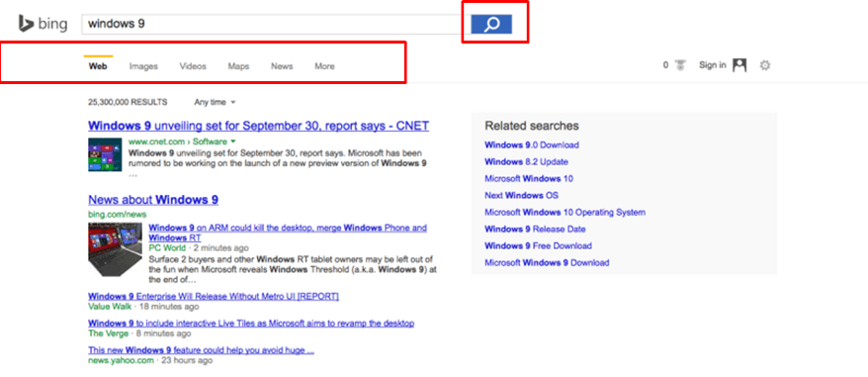This screenshot has width=868, height=377.
Task: Switch to the Images tab
Action: 143,66
